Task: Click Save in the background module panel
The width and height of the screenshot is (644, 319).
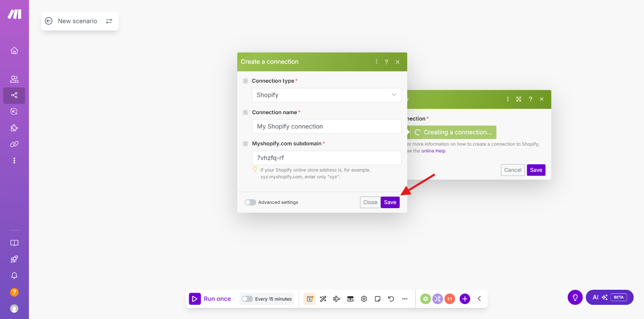Action: click(x=536, y=170)
